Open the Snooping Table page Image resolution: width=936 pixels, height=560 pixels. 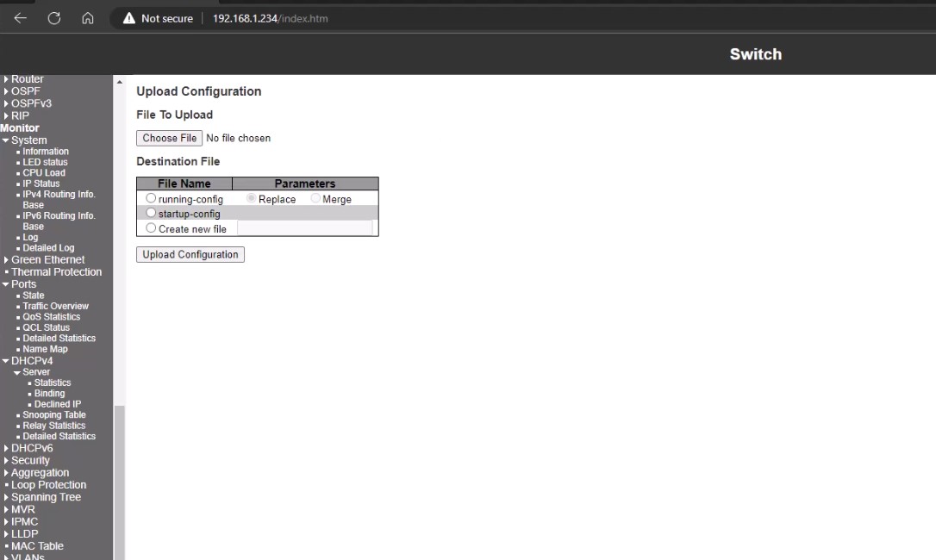pyautogui.click(x=54, y=415)
